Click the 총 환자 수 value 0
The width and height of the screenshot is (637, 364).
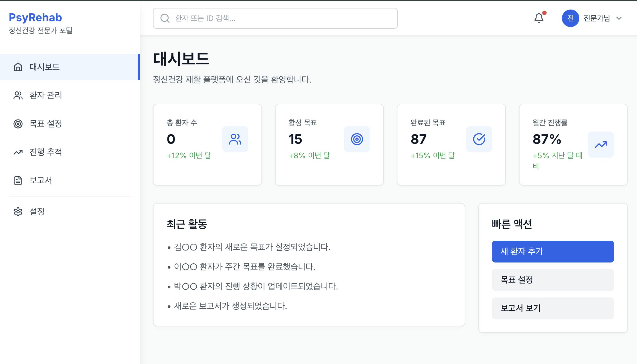[x=171, y=139]
